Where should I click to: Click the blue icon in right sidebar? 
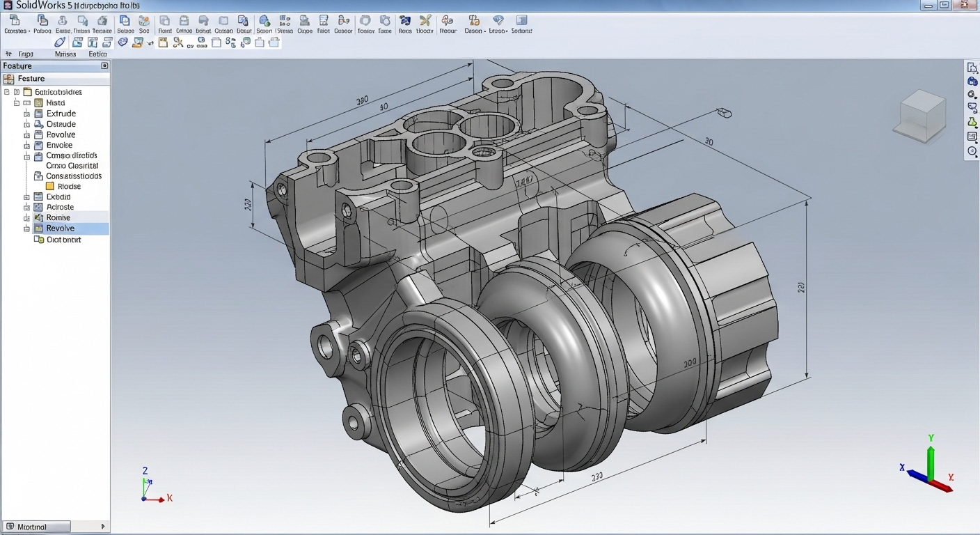(x=972, y=82)
